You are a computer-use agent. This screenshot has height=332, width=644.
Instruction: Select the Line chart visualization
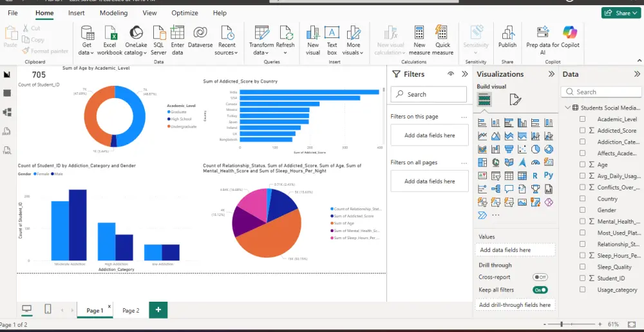(x=482, y=136)
